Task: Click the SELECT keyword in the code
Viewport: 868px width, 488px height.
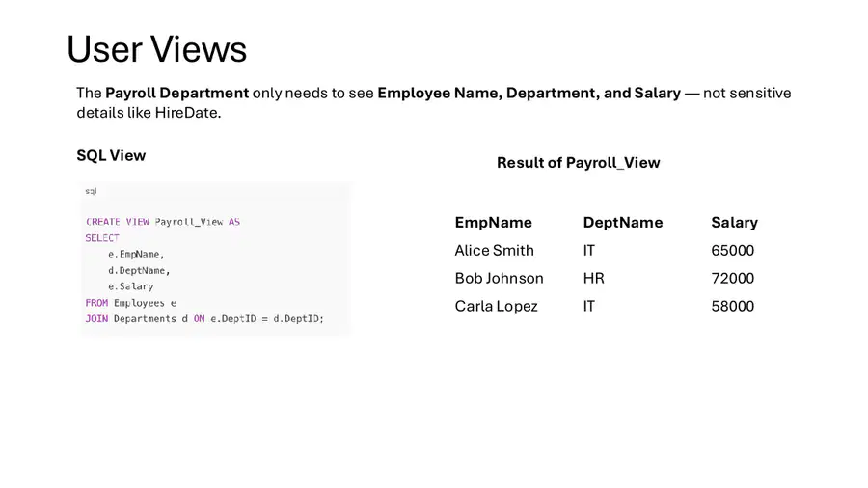Action: coord(102,238)
